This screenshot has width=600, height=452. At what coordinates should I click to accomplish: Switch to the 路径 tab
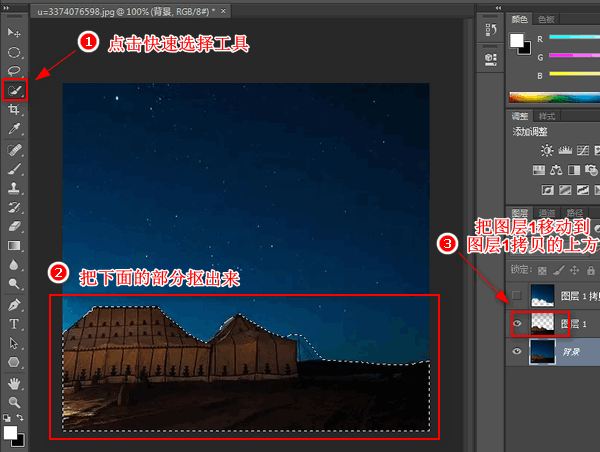click(x=574, y=213)
